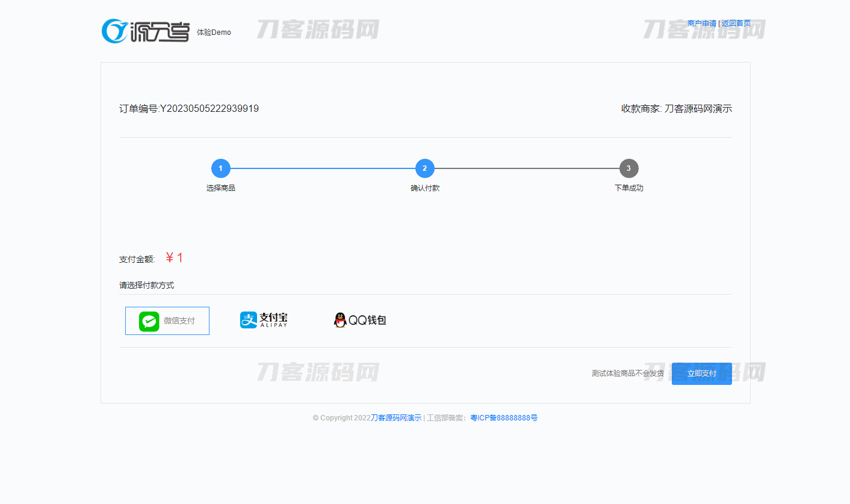
Task: Click the red ¥1 payment amount
Action: pos(174,258)
